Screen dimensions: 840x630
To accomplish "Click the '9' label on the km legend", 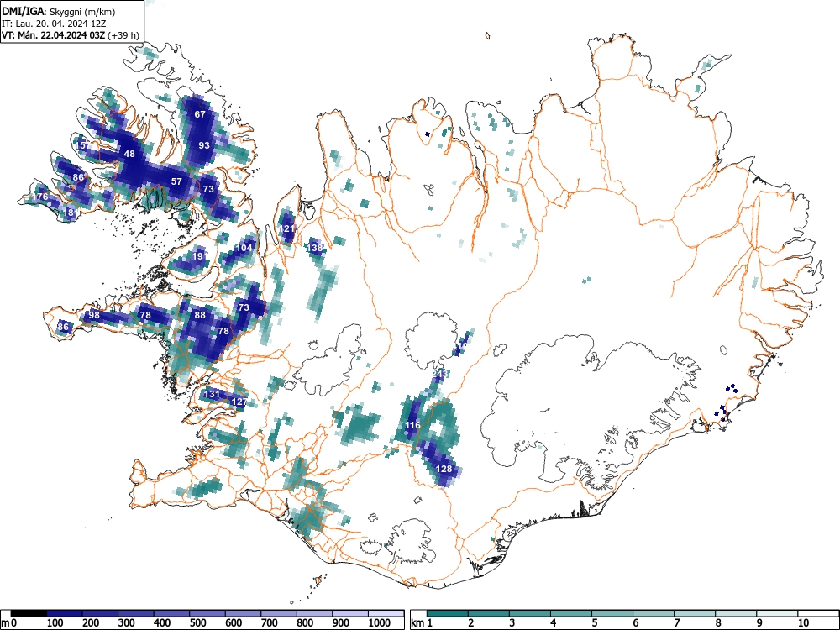I will 759,623.
